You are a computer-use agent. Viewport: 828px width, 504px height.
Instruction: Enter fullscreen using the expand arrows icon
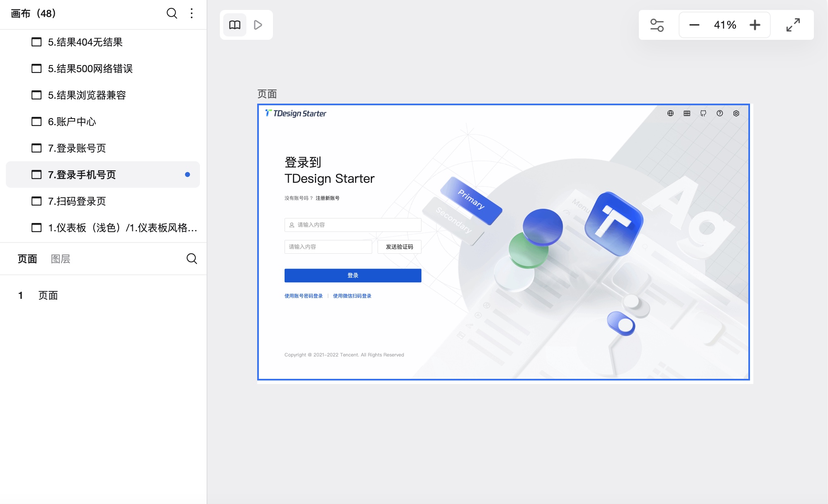793,25
